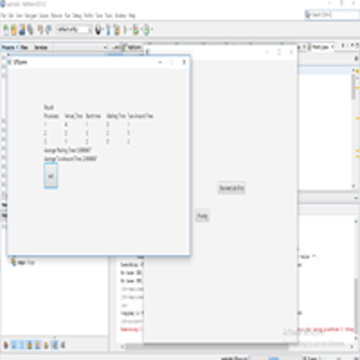The image size is (360, 360).
Task: Switch to the Services tab
Action: pyautogui.click(x=41, y=48)
